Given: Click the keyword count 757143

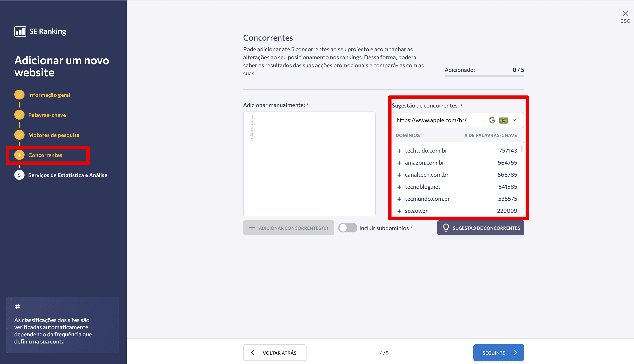Looking at the screenshot, I should click(x=508, y=151).
